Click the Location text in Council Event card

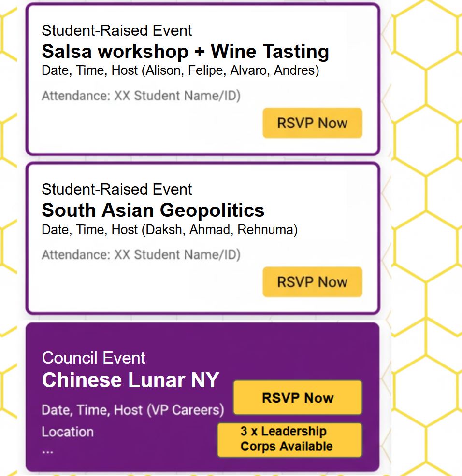point(68,432)
